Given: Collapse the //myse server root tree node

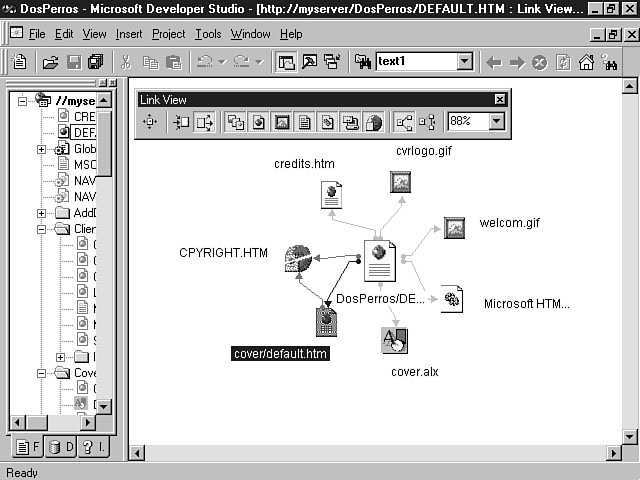Looking at the screenshot, I should (23, 100).
